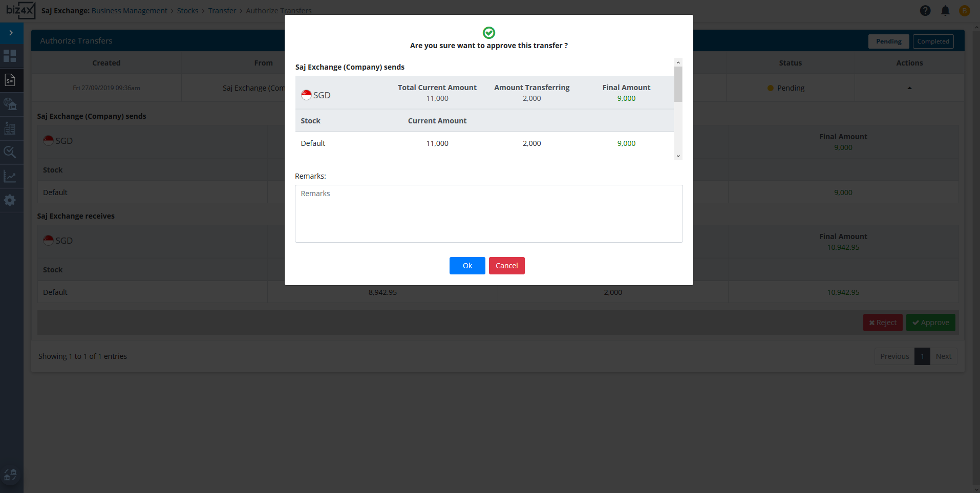Click the Default stock row in the dialog
This screenshot has height=493, width=980.
[484, 143]
